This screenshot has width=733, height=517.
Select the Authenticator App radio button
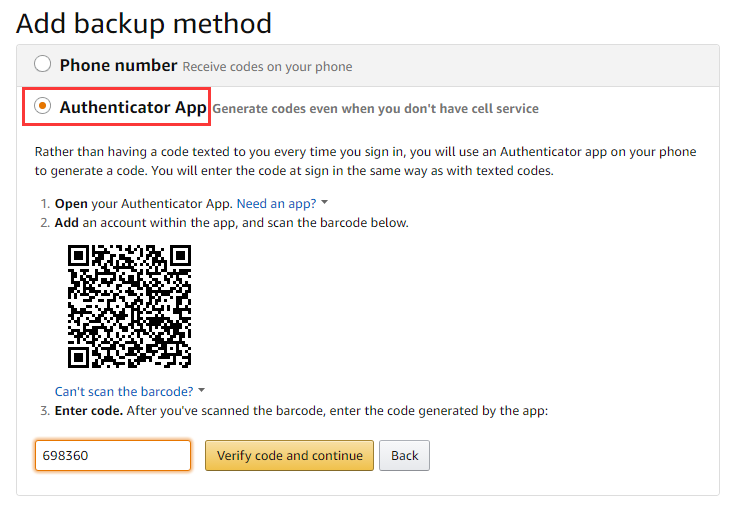tap(42, 107)
